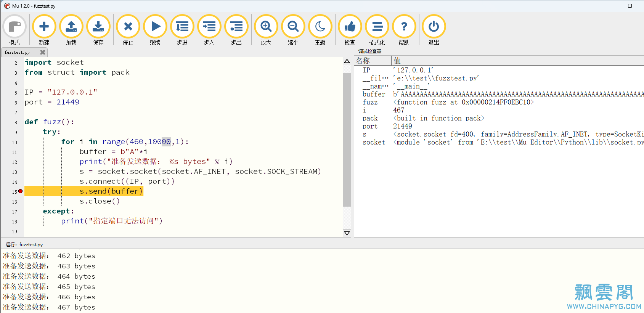Viewport: 644px width, 313px height.
Task: Click the editor scrollbar up arrow
Action: (347, 61)
